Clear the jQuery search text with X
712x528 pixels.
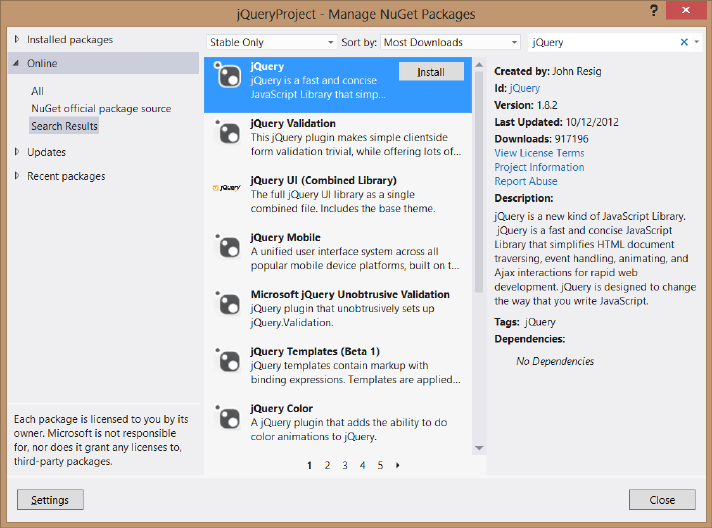684,42
